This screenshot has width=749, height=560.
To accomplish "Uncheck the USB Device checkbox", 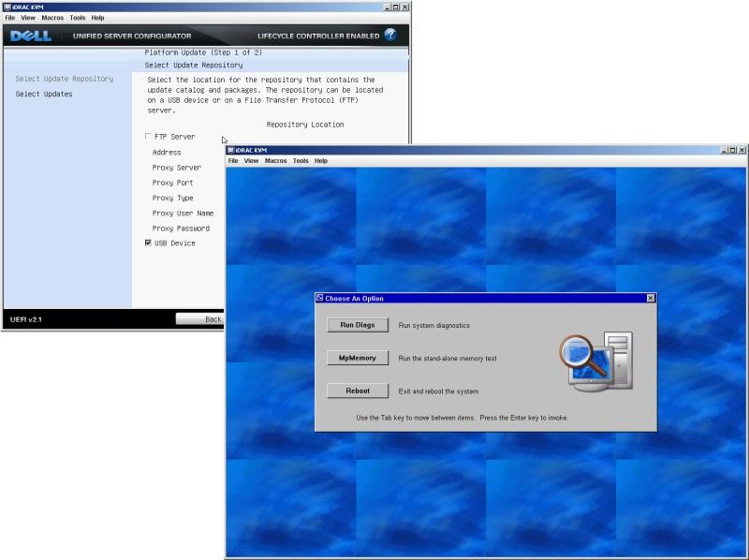I will point(148,243).
